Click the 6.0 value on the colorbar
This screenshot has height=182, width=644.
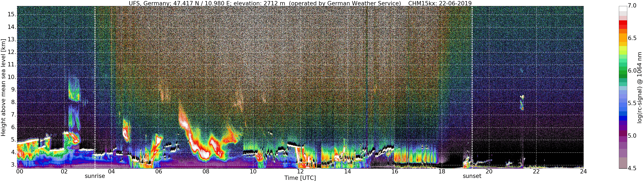632,71
